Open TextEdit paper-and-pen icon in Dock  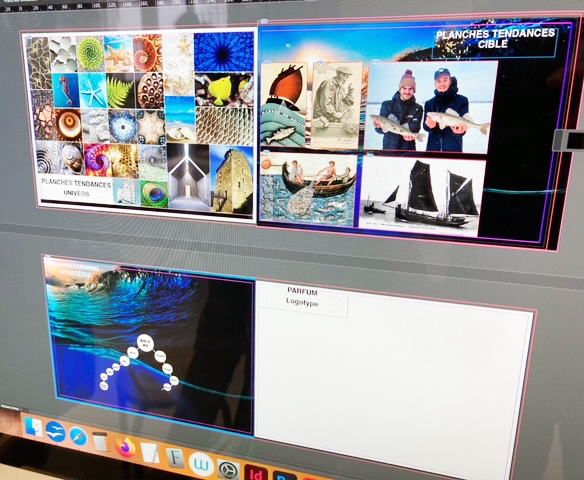tap(150, 452)
